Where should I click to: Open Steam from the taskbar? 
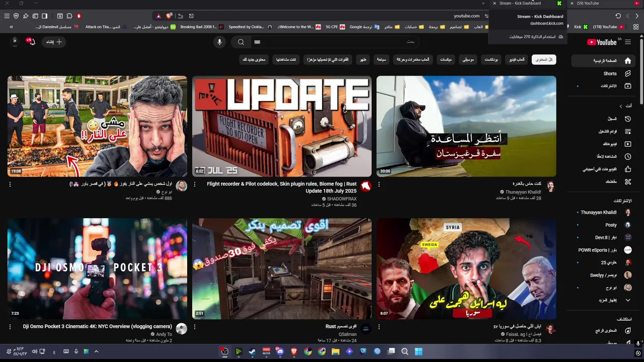[252, 351]
